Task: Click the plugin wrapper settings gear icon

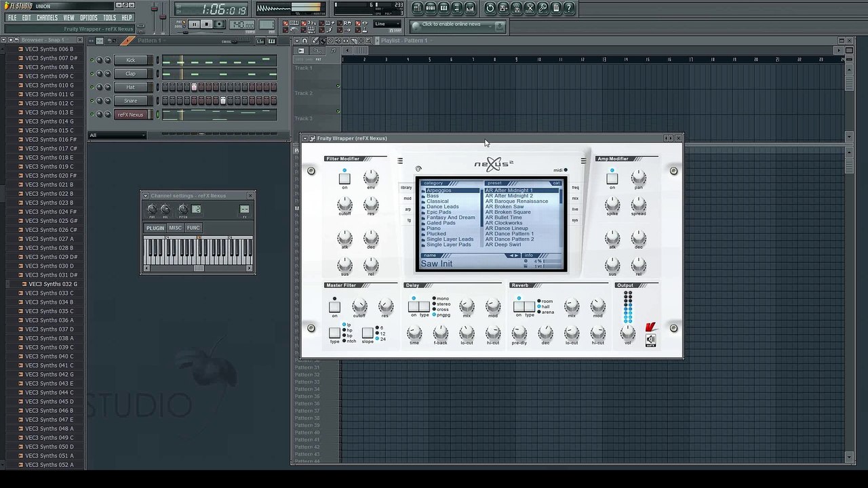Action: (313, 138)
